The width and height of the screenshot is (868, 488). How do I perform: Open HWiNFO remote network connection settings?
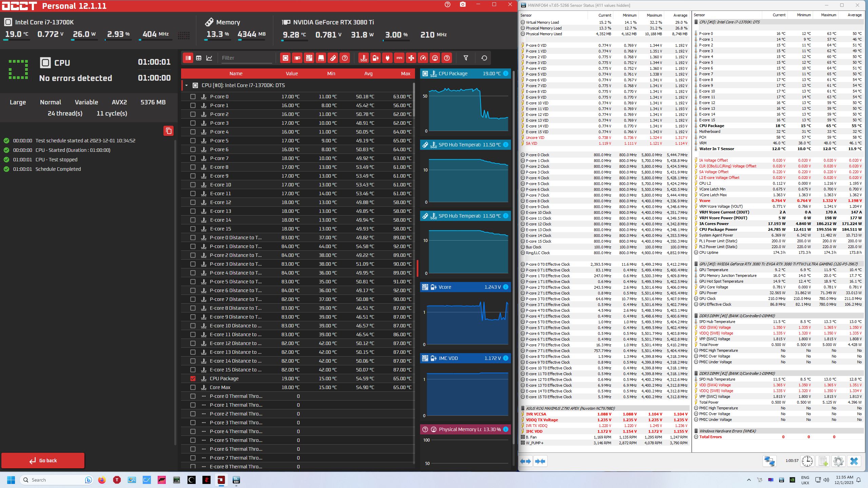(x=769, y=461)
